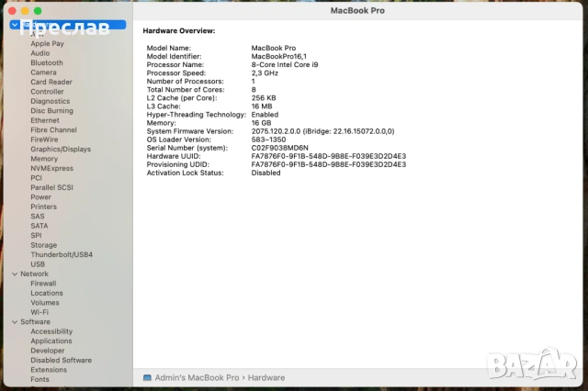Click L3 Cache 16 MB value
Image resolution: width=588 pixels, height=391 pixels.
pyautogui.click(x=262, y=106)
